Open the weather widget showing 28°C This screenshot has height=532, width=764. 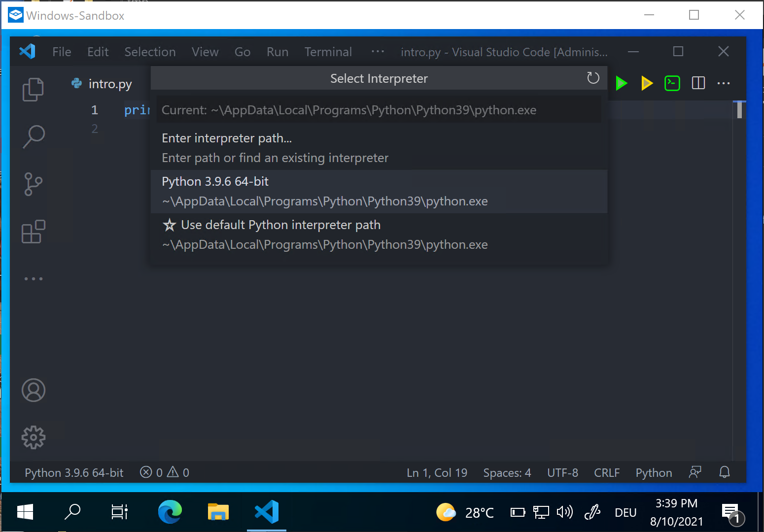(x=465, y=512)
